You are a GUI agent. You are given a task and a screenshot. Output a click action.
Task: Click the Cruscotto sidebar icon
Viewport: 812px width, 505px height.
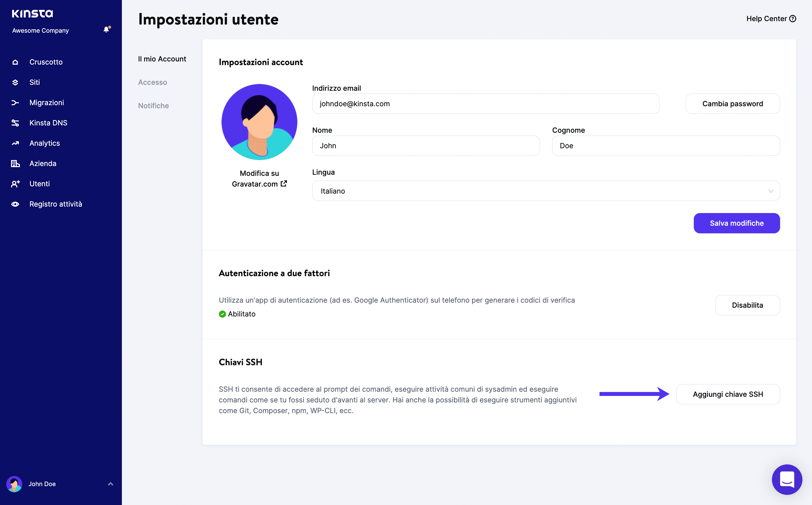pos(16,62)
